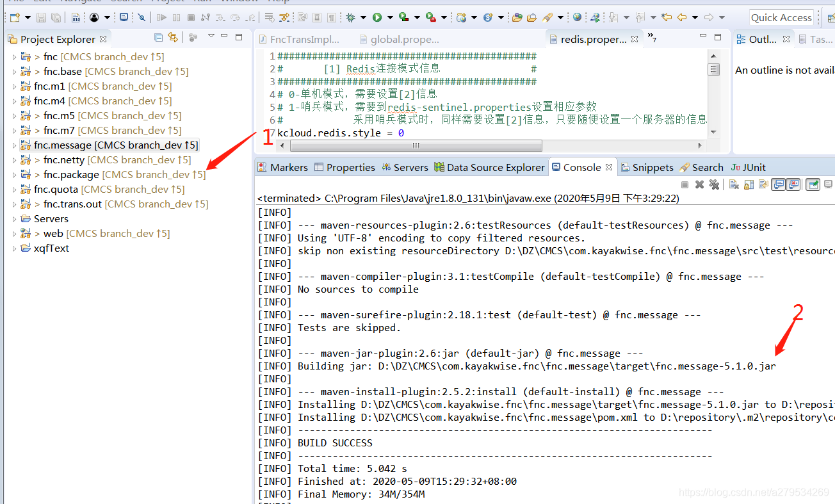Click Remove All Terminated Launches icon

pos(714,184)
